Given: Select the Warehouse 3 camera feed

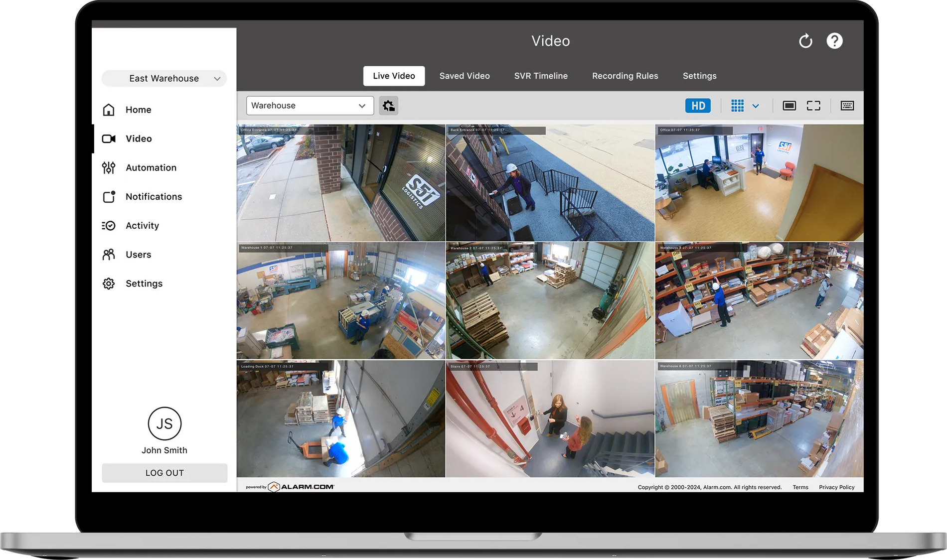Looking at the screenshot, I should point(759,300).
